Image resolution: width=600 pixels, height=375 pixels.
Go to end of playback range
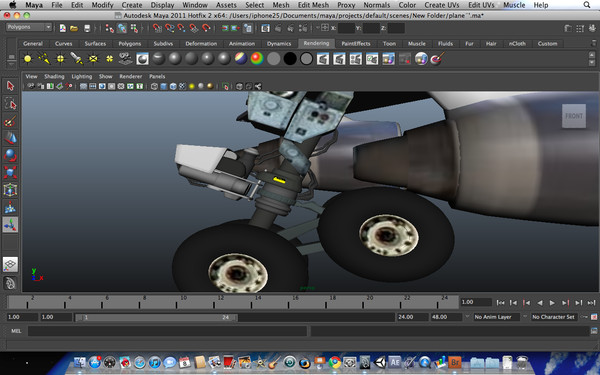(x=591, y=303)
